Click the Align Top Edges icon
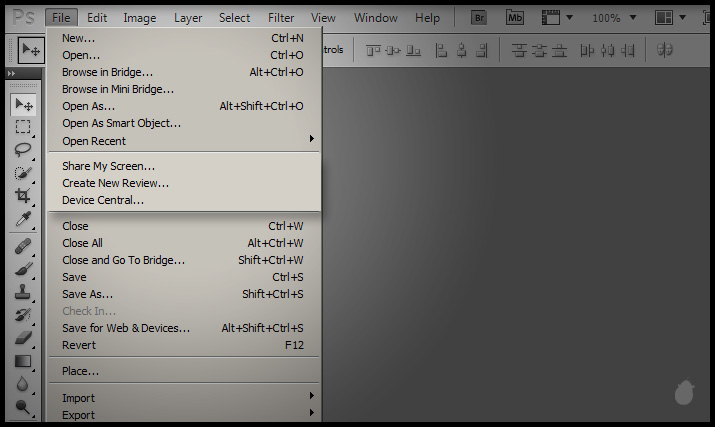Viewport: 715px width, 427px height. [x=373, y=50]
